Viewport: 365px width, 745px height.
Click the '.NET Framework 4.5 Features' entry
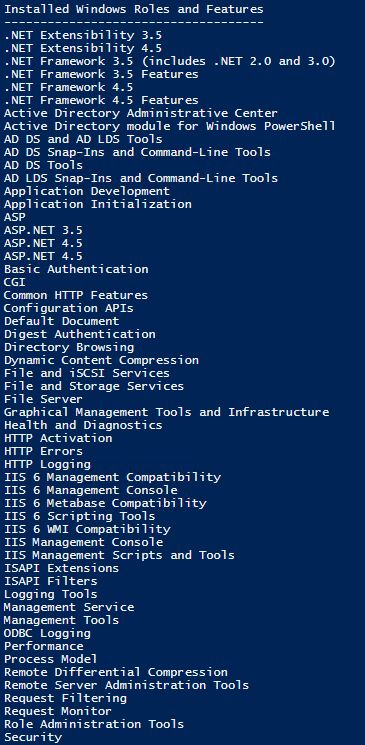[x=101, y=100]
